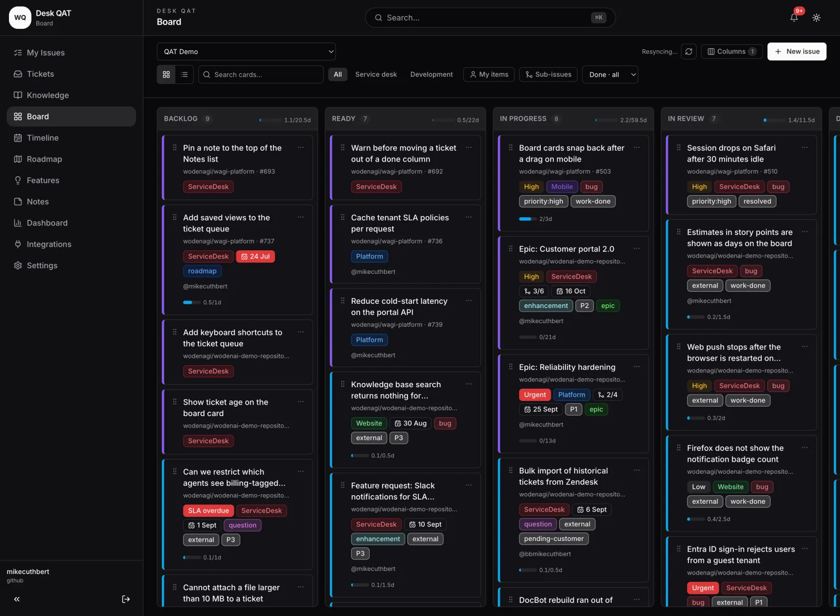The width and height of the screenshot is (840, 616).
Task: Open My Issues in the sidebar
Action: 71,52
